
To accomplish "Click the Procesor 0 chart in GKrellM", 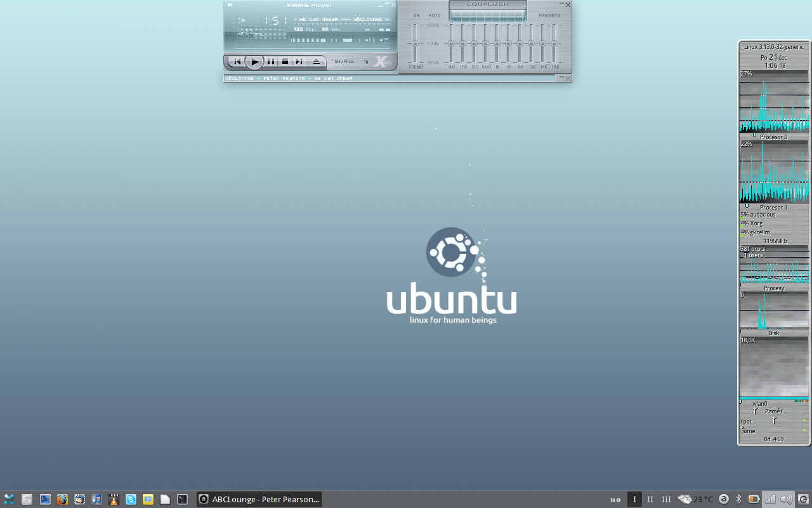I will 774,101.
